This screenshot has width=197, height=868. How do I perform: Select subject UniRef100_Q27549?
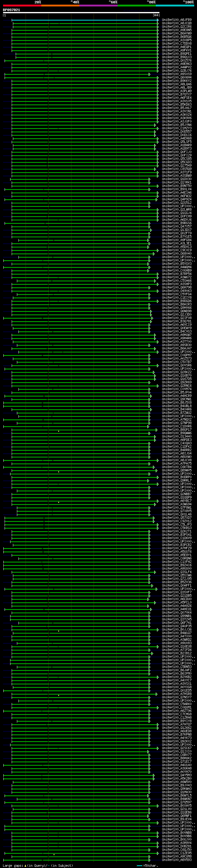pyautogui.click(x=177, y=165)
